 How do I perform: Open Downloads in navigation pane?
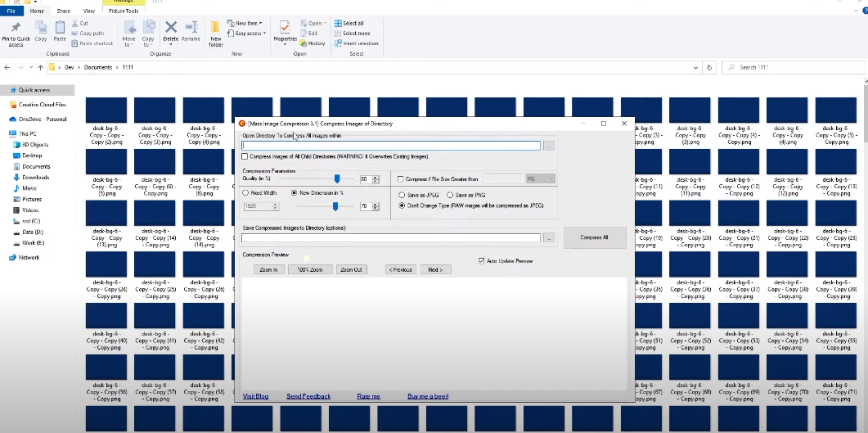pos(35,177)
